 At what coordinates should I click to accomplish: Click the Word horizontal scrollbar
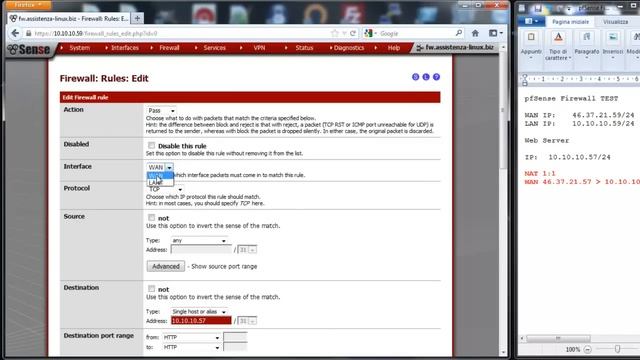click(x=558, y=338)
